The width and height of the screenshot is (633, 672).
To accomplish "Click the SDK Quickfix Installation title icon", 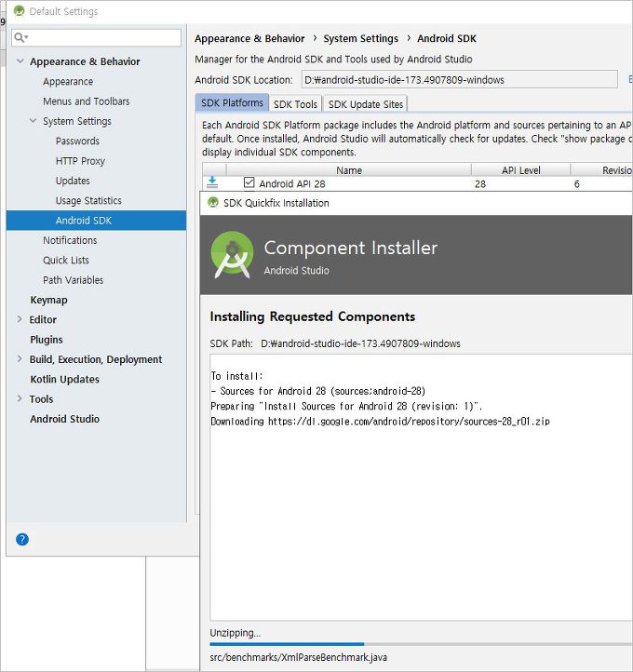I will tap(213, 203).
